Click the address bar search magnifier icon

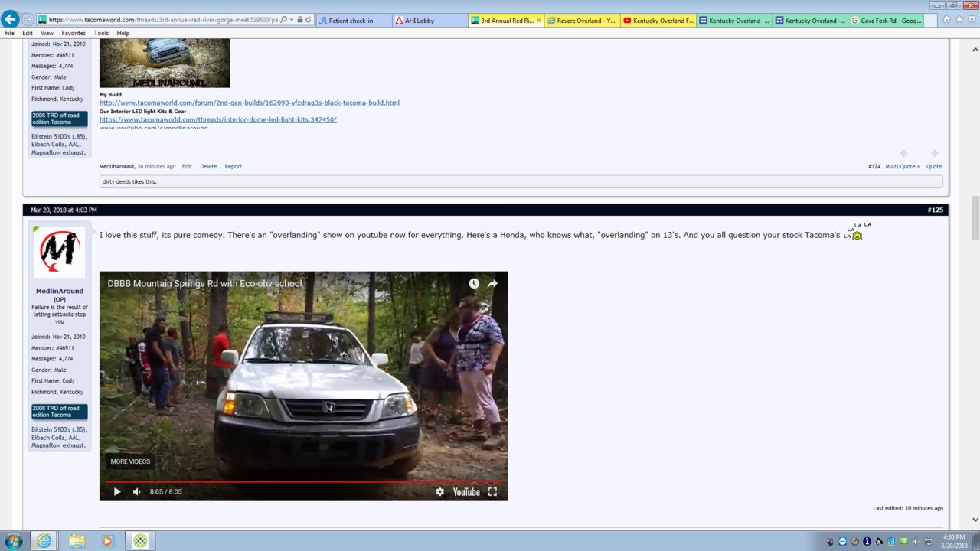(284, 20)
